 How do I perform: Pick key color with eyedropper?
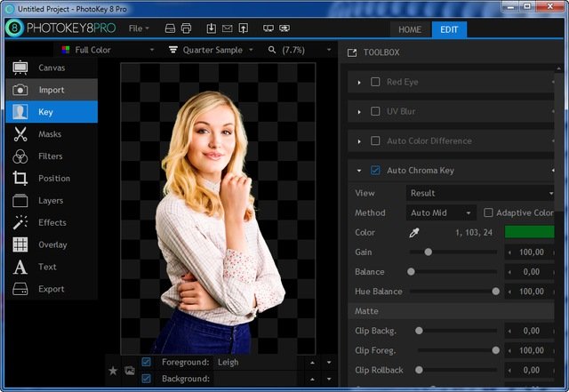pyautogui.click(x=413, y=233)
